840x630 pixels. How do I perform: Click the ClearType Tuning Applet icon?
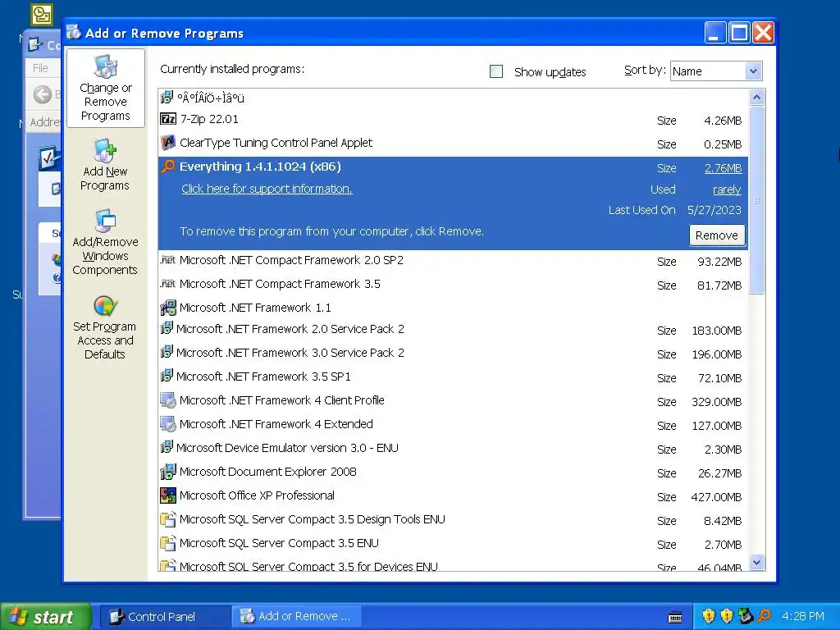[x=168, y=143]
